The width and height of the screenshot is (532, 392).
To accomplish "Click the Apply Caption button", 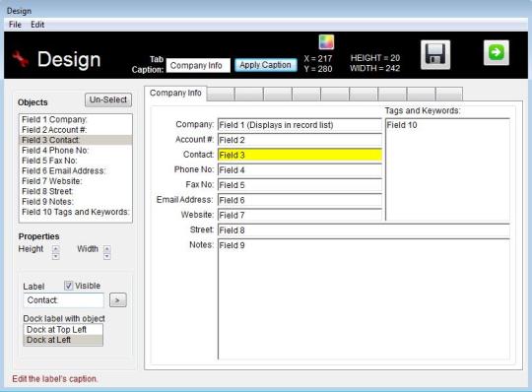I will coord(265,65).
